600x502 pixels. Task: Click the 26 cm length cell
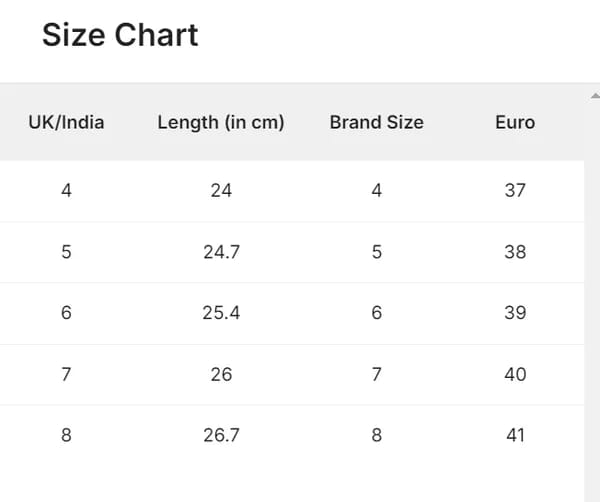221,374
